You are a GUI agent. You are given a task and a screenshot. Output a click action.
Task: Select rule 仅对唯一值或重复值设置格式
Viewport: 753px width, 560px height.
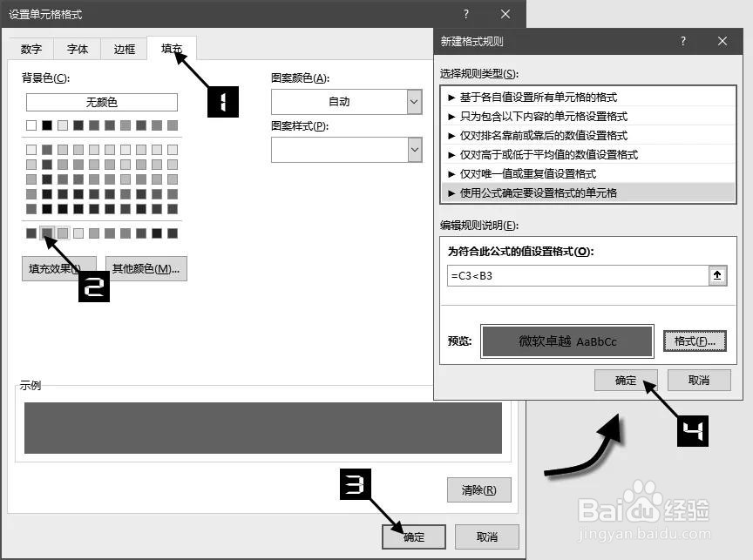point(587,173)
